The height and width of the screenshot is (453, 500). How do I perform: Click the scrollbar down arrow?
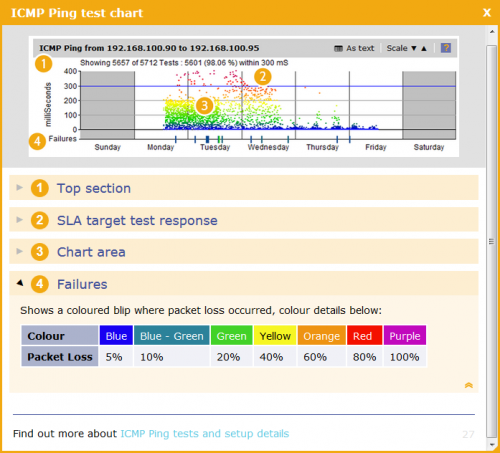[x=492, y=445]
